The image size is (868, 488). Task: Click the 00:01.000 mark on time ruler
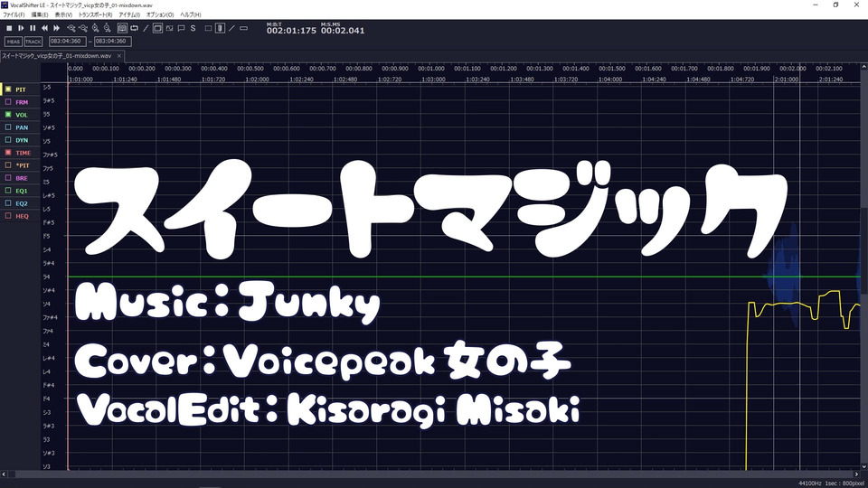tap(431, 69)
